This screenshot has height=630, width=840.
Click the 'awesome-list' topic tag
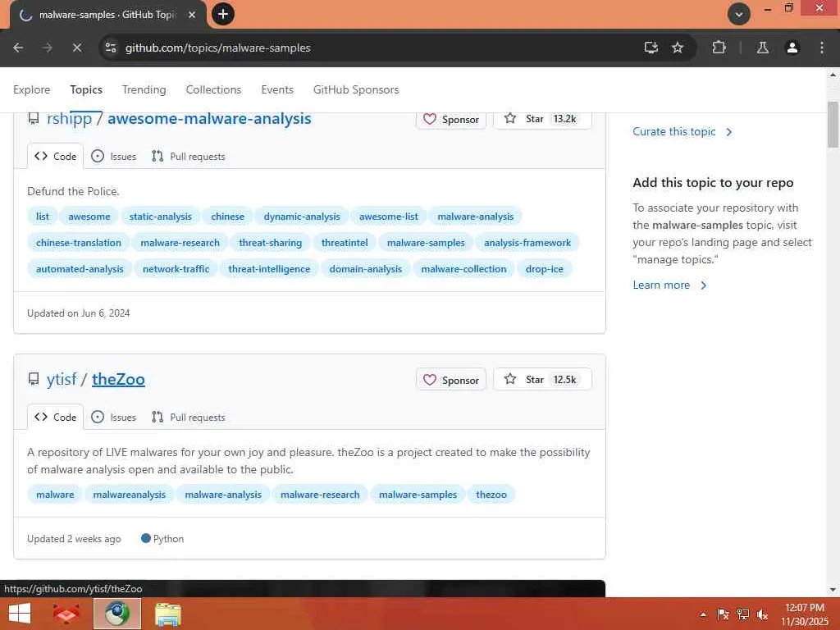point(388,217)
